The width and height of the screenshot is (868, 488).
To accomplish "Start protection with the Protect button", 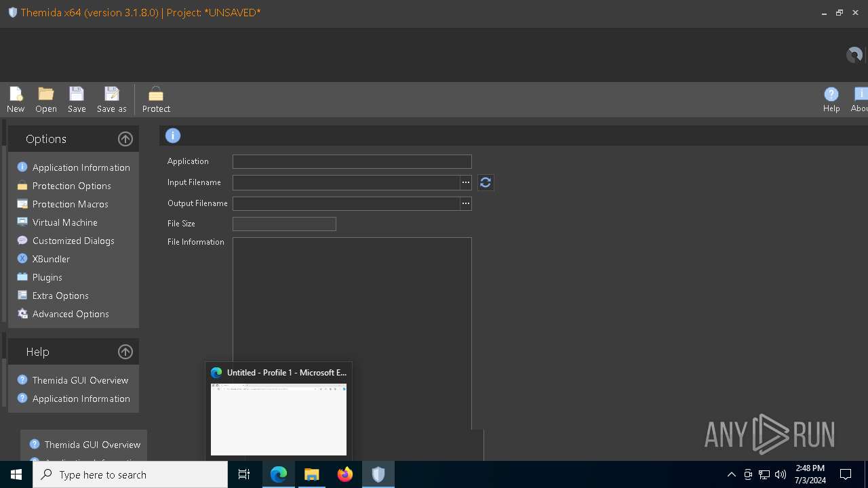I will [156, 100].
